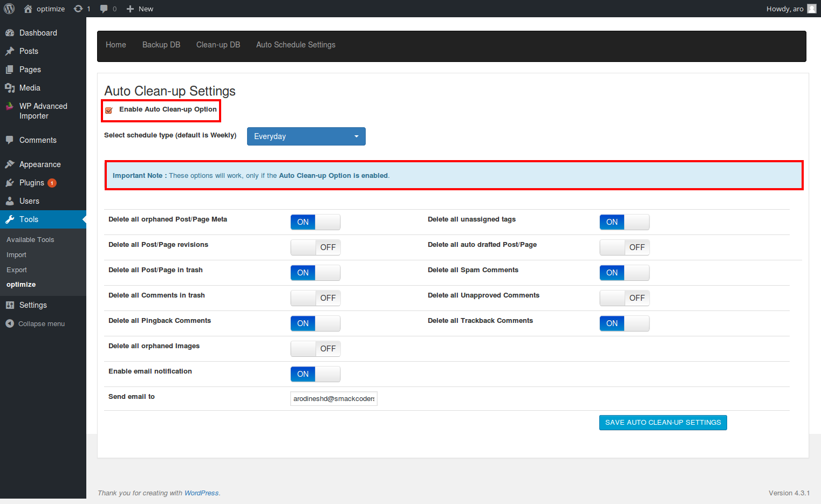Toggle Delete all orphaned Images switch
The image size is (821, 504).
click(316, 349)
